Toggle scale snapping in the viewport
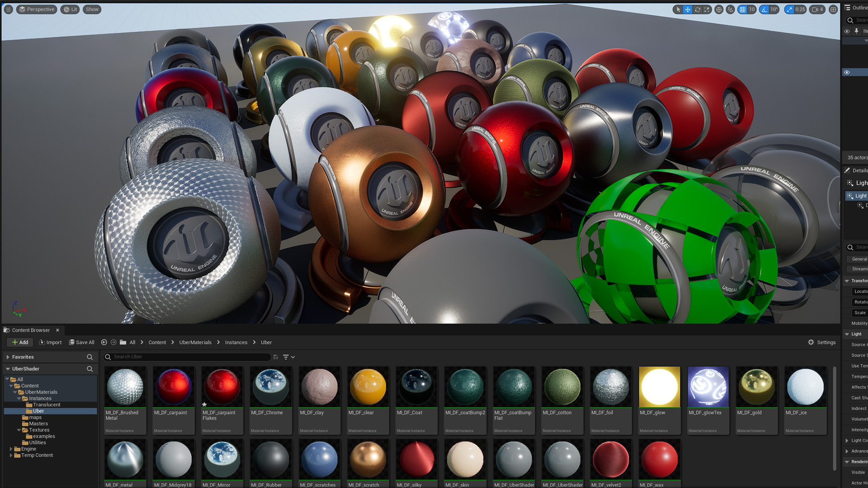868x488 pixels. pos(790,9)
